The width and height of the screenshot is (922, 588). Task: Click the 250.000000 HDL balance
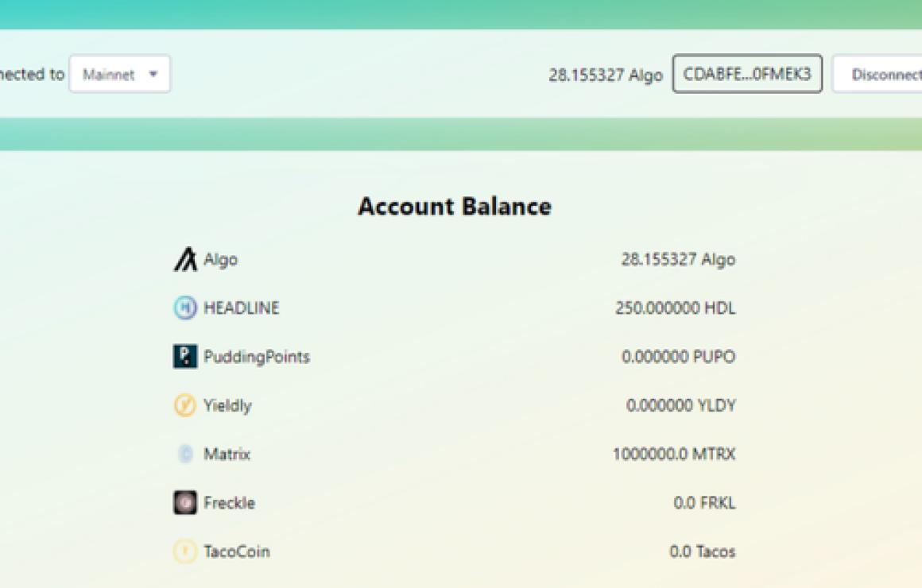point(676,308)
